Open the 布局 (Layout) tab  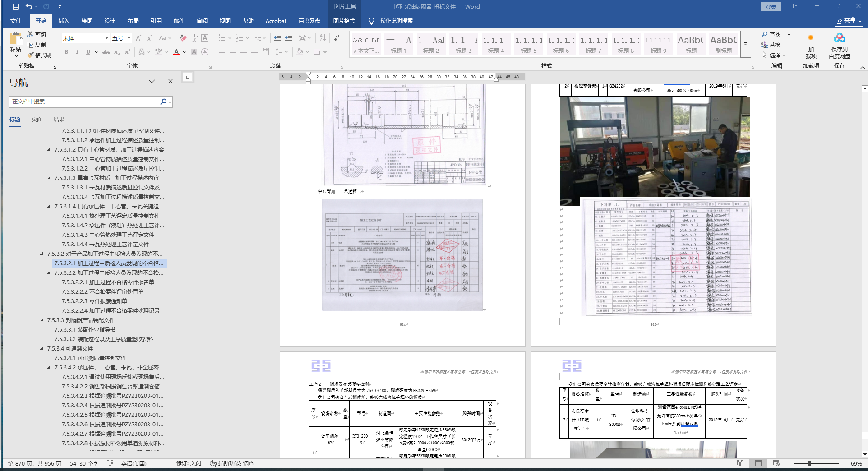point(133,21)
